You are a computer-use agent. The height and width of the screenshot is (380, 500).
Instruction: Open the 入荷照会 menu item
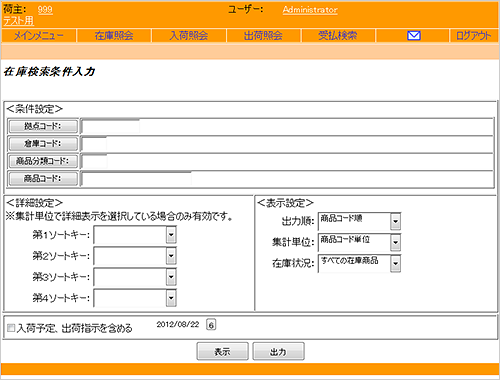tap(189, 36)
